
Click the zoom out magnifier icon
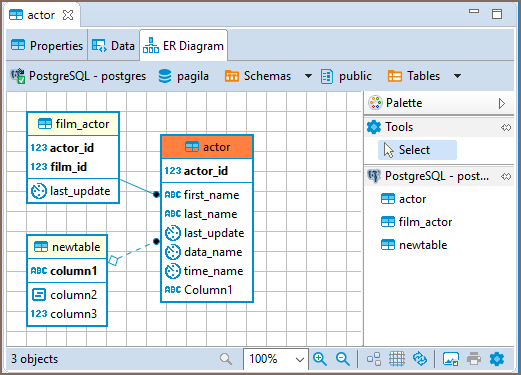[343, 359]
